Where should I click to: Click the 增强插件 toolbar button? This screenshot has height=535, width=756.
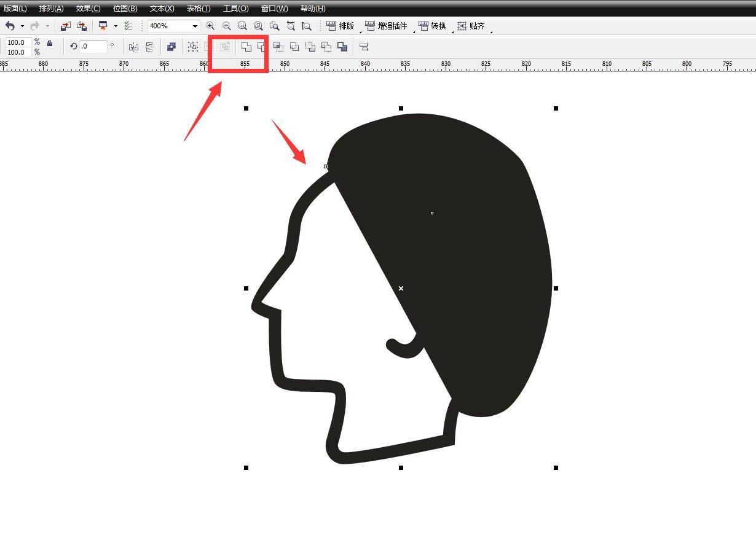tap(386, 26)
